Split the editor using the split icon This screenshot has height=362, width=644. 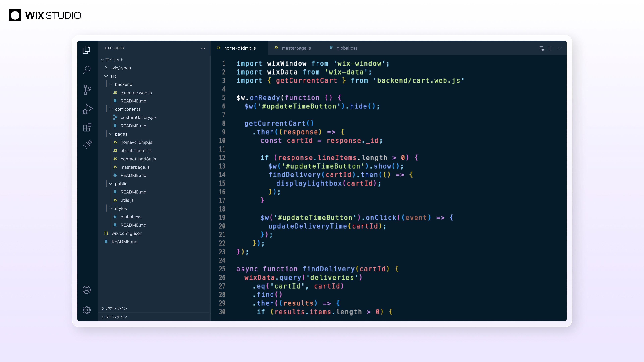(550, 48)
